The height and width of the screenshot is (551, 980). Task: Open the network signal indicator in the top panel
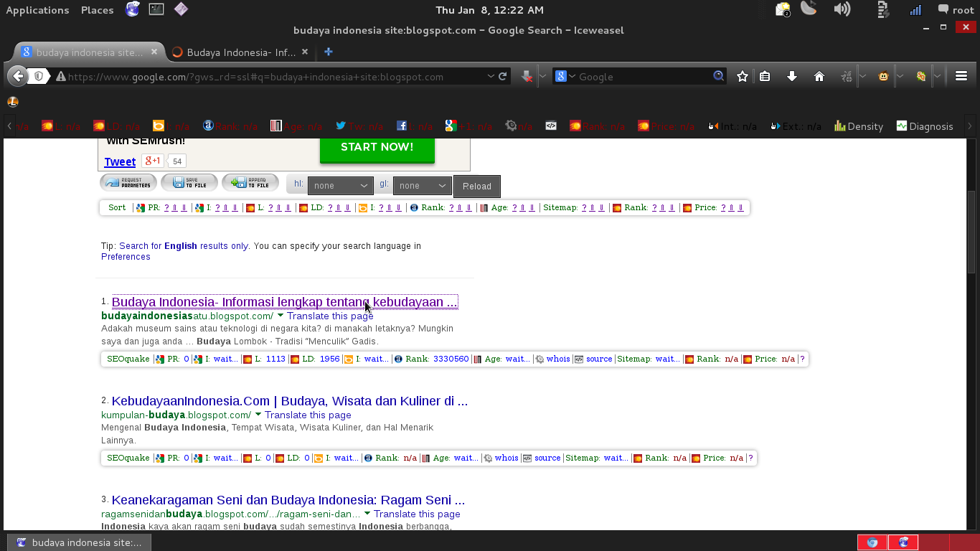pos(915,10)
